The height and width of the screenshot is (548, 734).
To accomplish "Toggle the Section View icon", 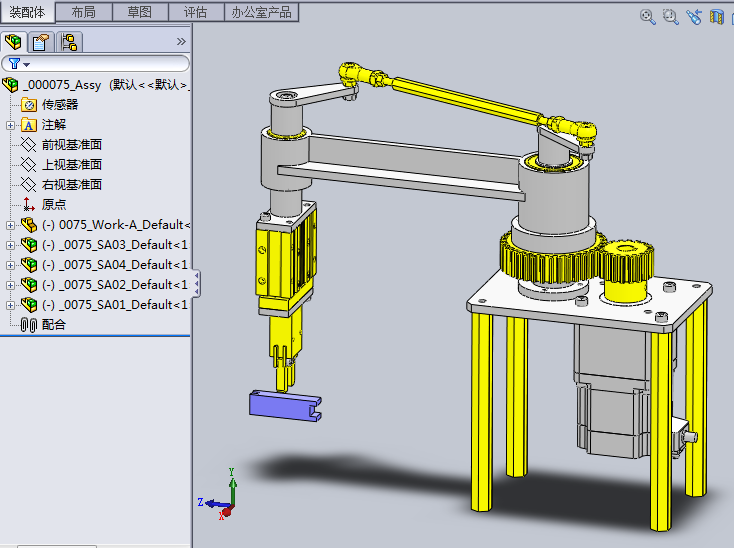I will tap(716, 17).
